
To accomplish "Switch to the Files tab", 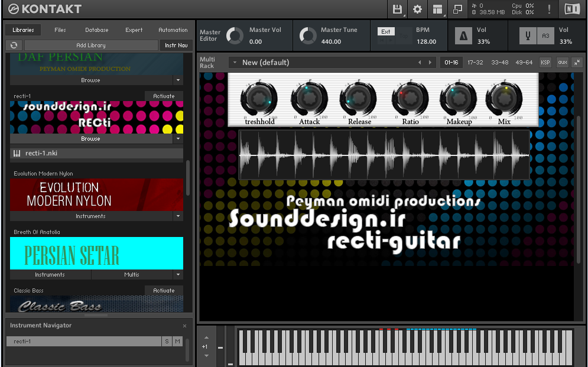I will pyautogui.click(x=60, y=30).
